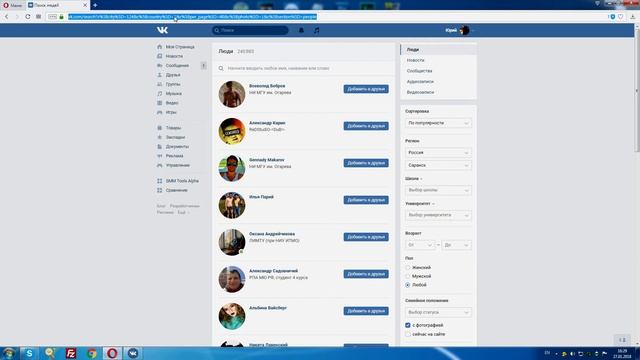Add Илья Горей to friends
The height and width of the screenshot is (360, 640).
click(366, 200)
